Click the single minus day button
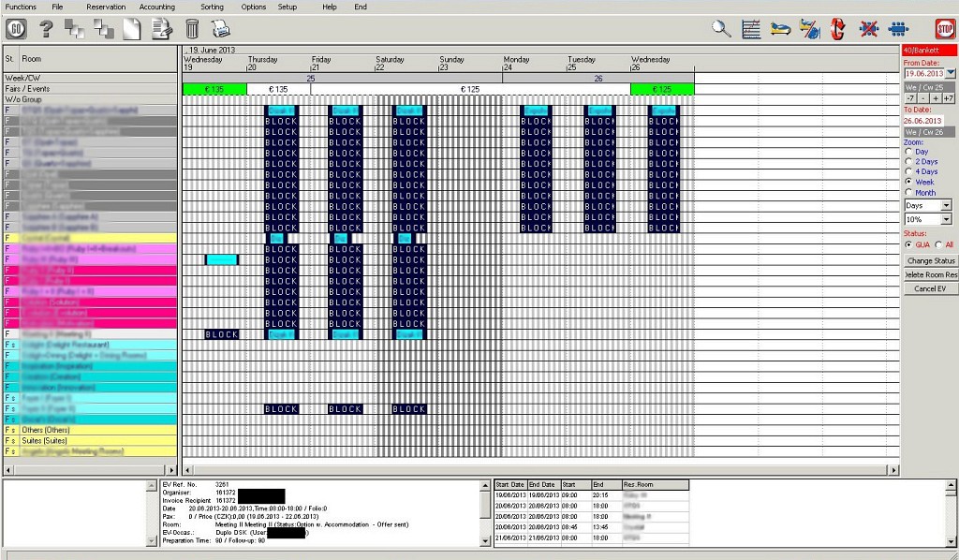Viewport: 959px width, 560px height. click(923, 98)
